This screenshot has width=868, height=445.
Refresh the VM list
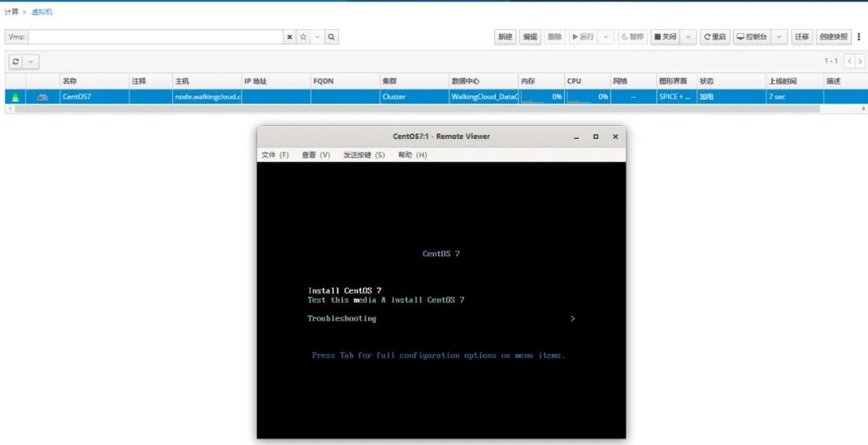pyautogui.click(x=15, y=62)
